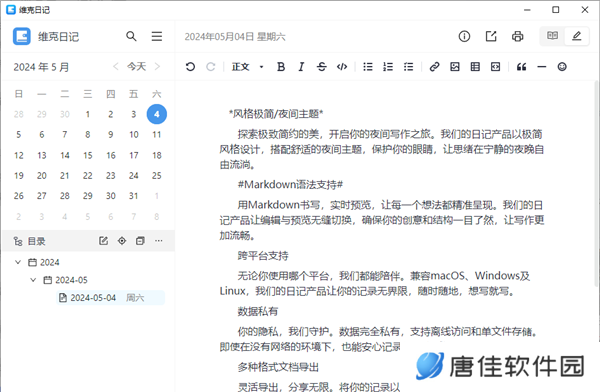This screenshot has width=600, height=392.
Task: Insert a bulleted list
Action: pyautogui.click(x=368, y=67)
